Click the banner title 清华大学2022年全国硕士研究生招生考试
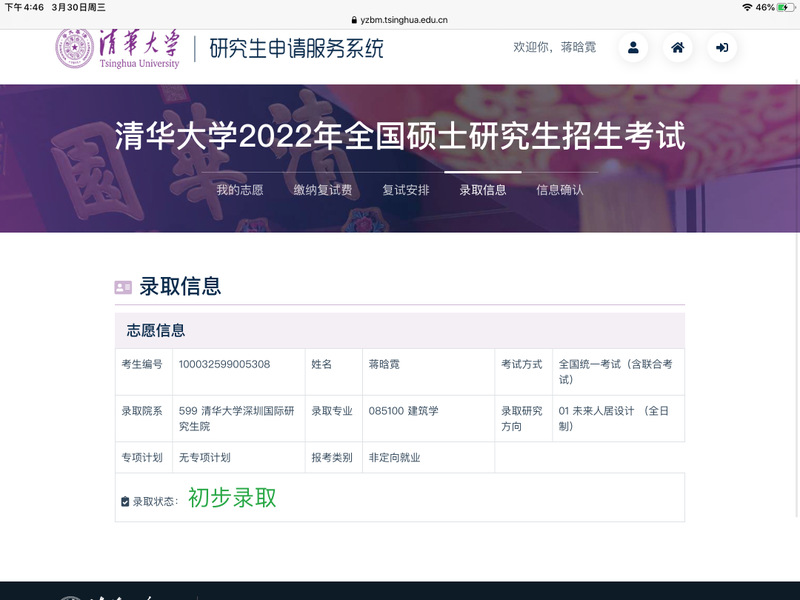 [x=400, y=136]
